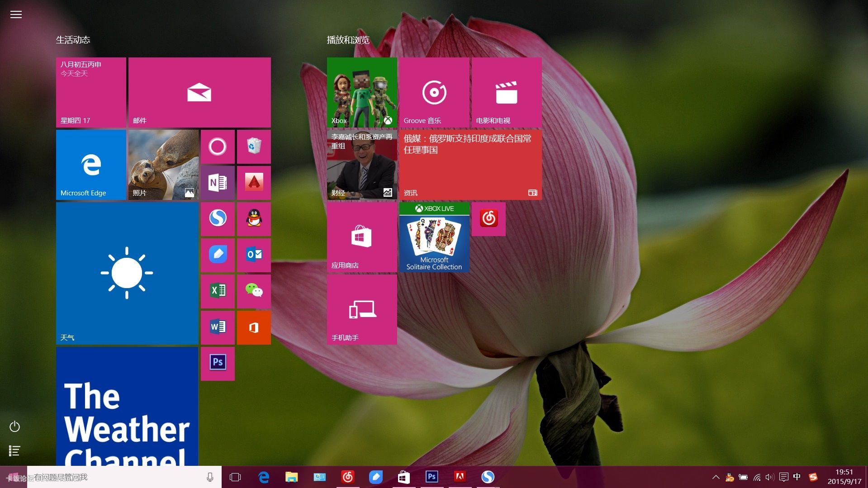
Task: Open the calendar tile showing 星期四 17
Action: pyautogui.click(x=91, y=92)
